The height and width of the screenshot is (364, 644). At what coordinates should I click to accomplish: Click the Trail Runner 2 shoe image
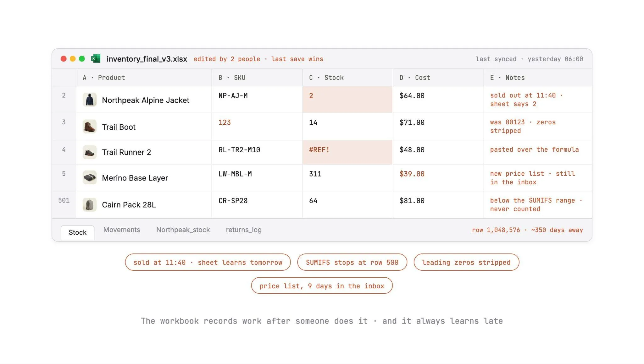tap(90, 152)
